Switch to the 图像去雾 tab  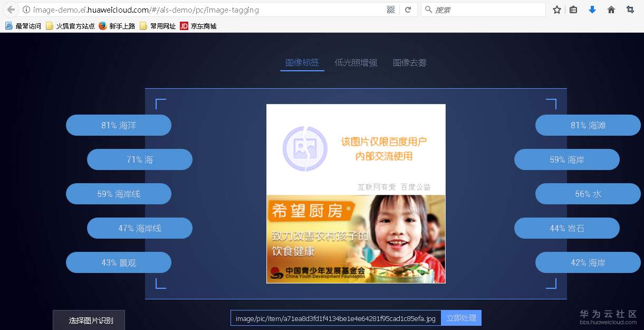click(x=410, y=62)
